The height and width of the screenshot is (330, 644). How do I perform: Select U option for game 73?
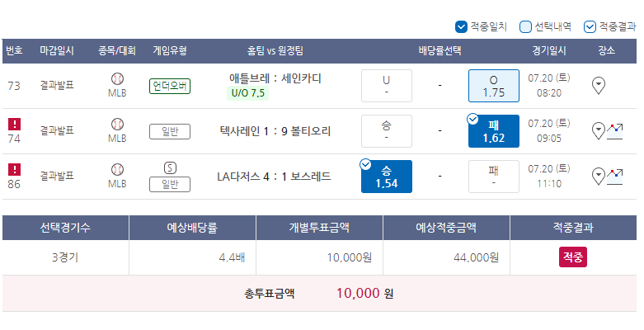coord(386,86)
